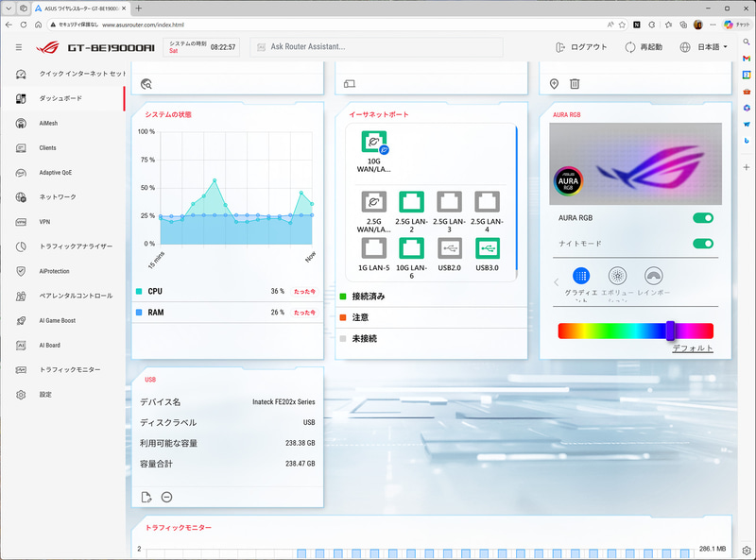The height and width of the screenshot is (560, 756).
Task: Click the AURA hue color slider handle
Action: (x=670, y=331)
